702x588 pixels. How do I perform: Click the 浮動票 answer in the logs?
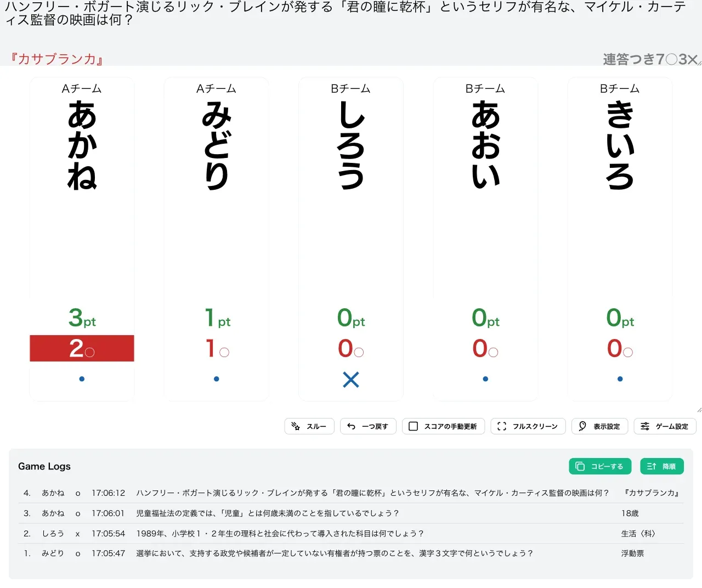[633, 553]
